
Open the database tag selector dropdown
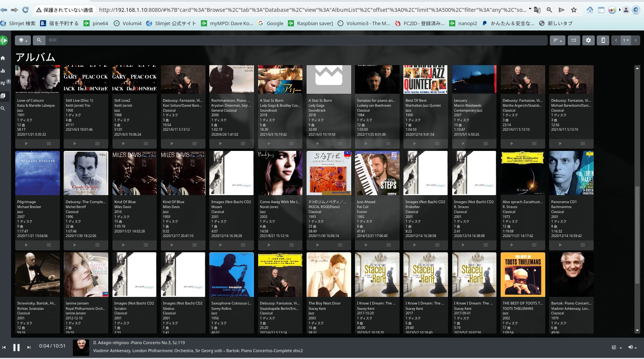pos(23,40)
